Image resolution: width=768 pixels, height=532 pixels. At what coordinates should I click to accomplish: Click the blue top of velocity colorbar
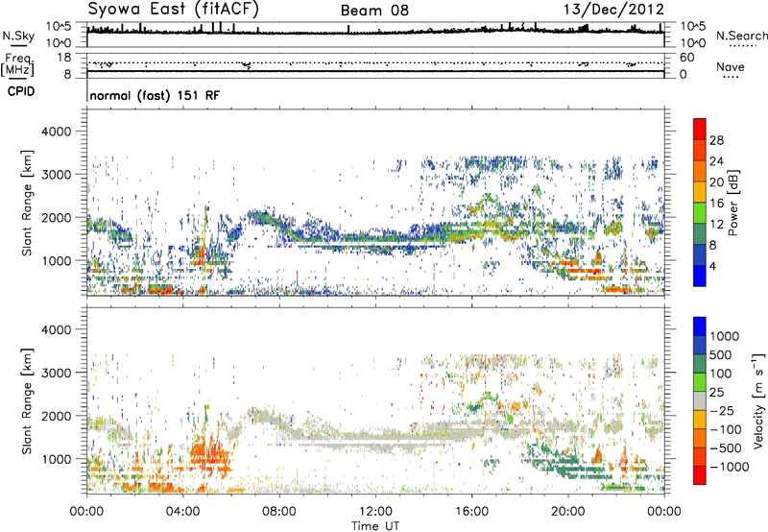coord(700,326)
